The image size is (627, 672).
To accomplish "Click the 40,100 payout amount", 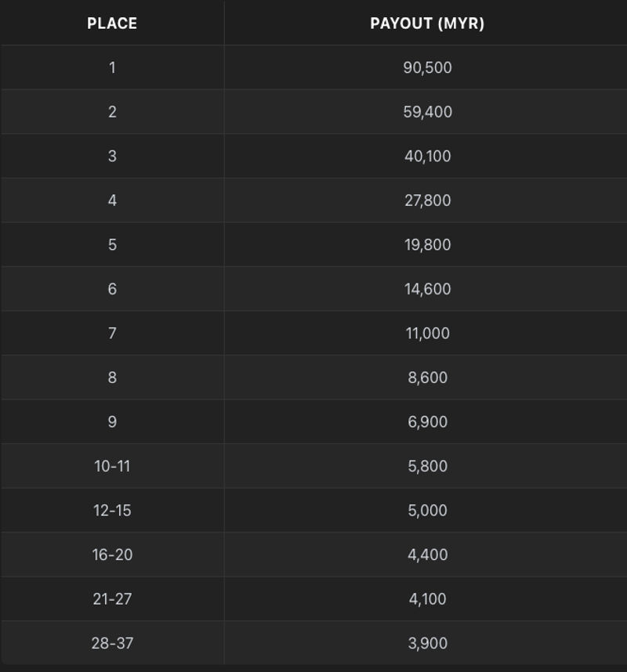I will pyautogui.click(x=427, y=156).
